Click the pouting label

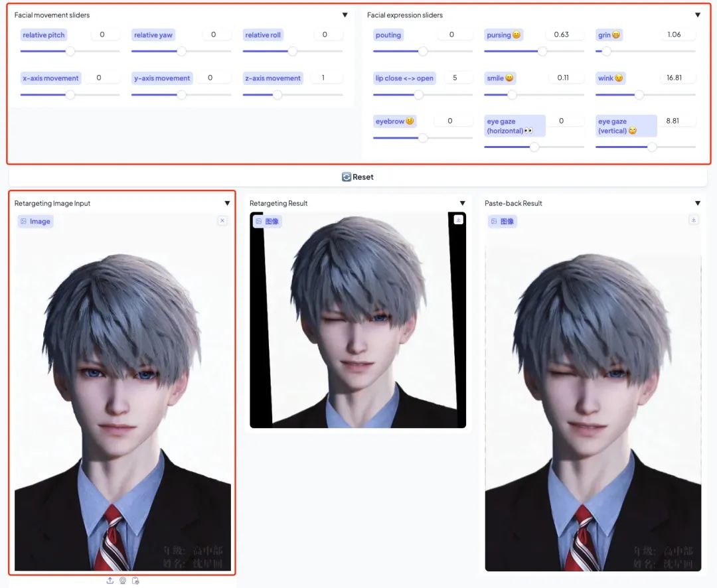pyautogui.click(x=388, y=35)
